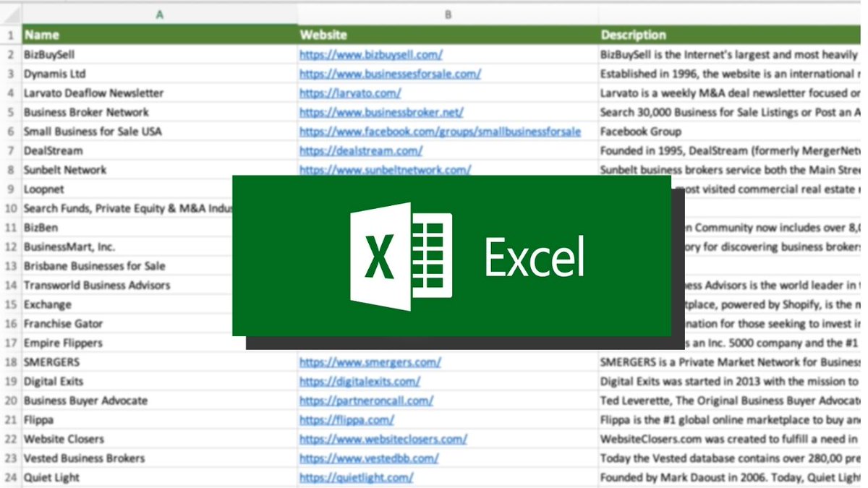Select the Website Closers name cell

click(159, 439)
